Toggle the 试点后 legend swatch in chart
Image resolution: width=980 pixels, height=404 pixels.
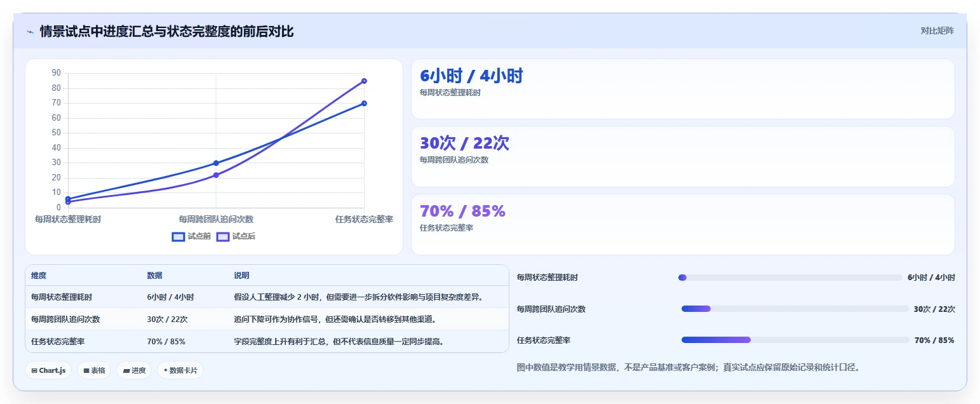click(223, 237)
